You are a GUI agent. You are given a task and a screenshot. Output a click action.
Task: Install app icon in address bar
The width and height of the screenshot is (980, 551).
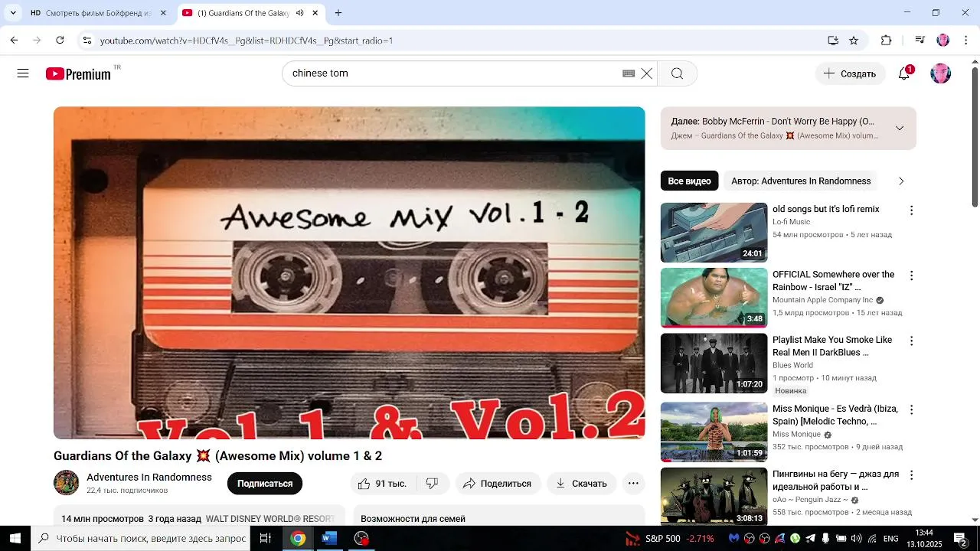[x=833, y=41]
